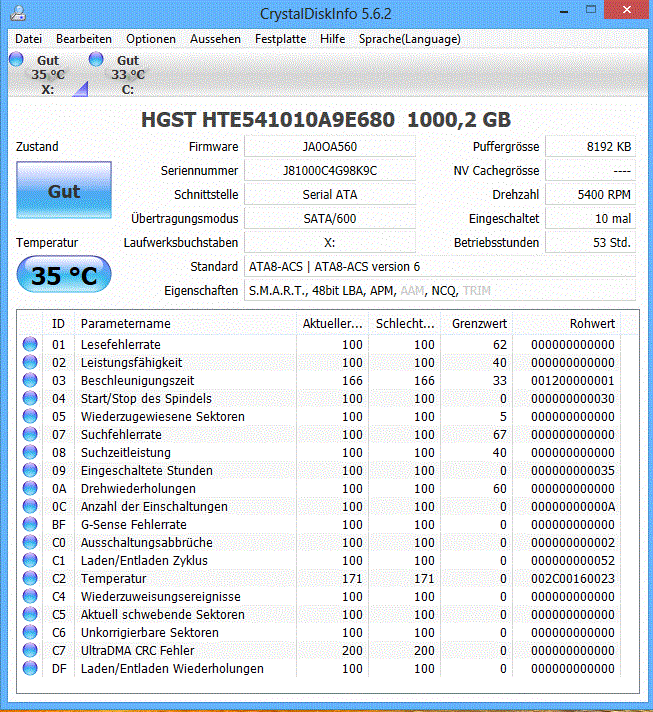Minimize the CrystalDiskInfo window
The height and width of the screenshot is (712, 653).
564,10
